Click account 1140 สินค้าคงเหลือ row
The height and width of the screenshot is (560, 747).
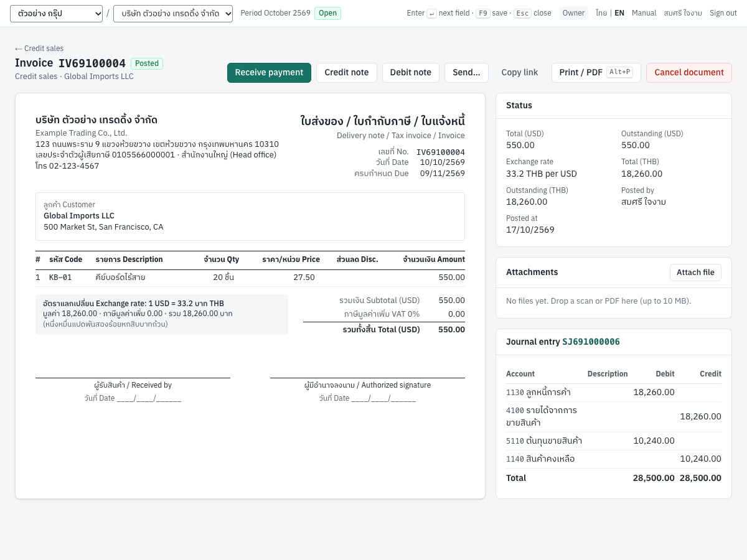[x=614, y=459]
